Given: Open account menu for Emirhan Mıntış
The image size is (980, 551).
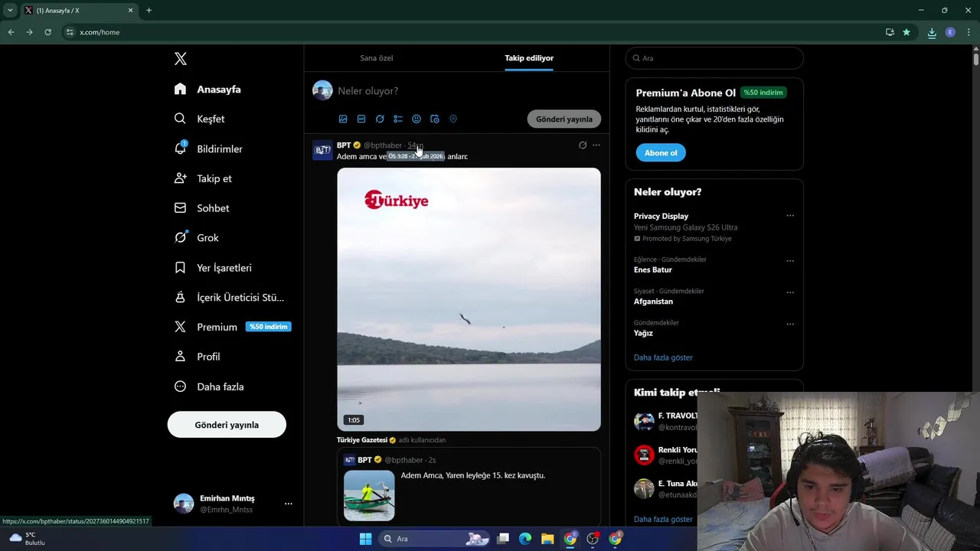Looking at the screenshot, I should pos(233,504).
